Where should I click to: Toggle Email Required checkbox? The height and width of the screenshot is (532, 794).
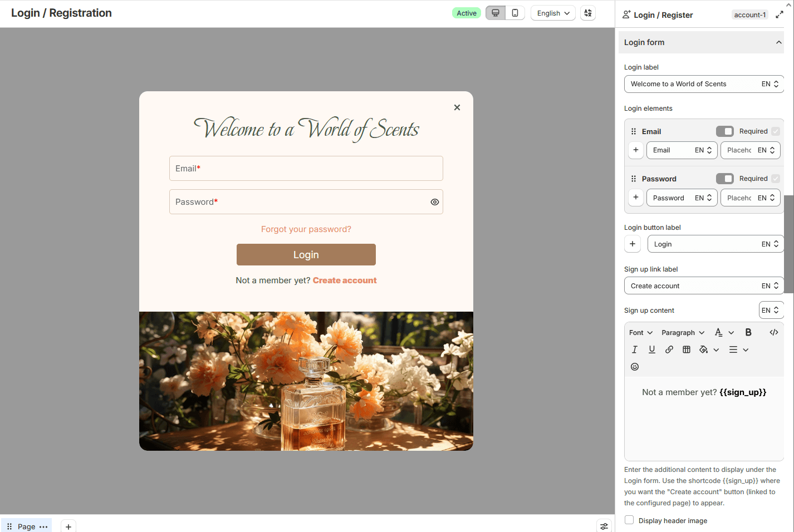pos(776,131)
